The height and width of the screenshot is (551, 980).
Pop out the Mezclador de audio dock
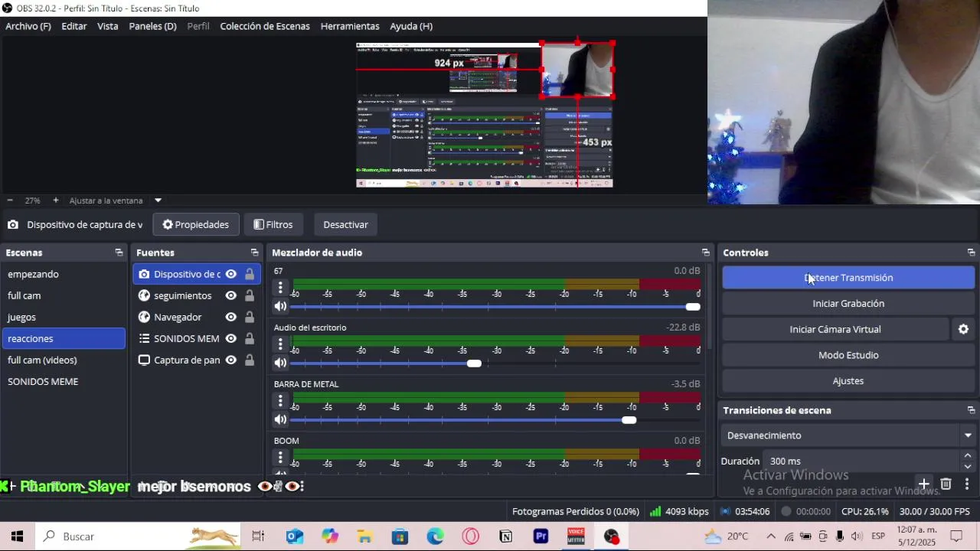tap(705, 253)
